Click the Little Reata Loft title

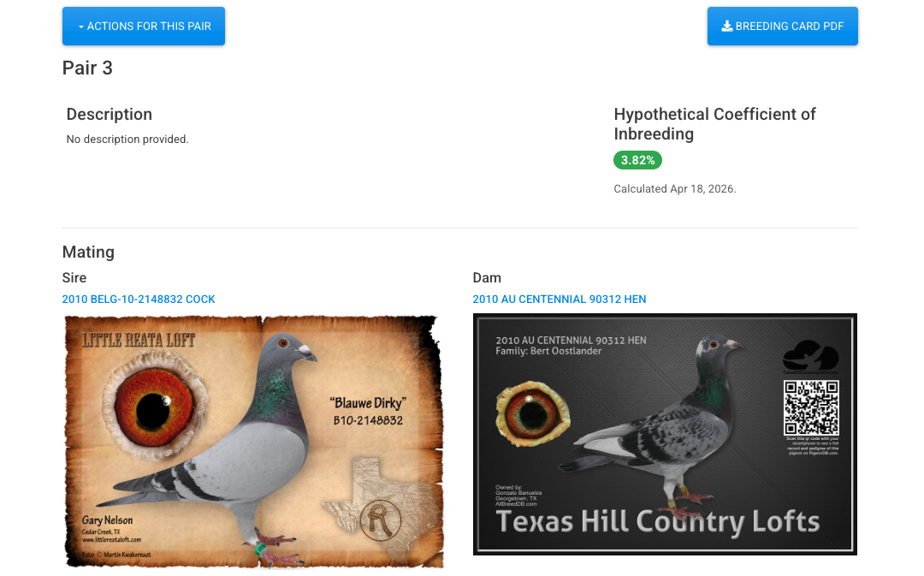click(x=139, y=340)
